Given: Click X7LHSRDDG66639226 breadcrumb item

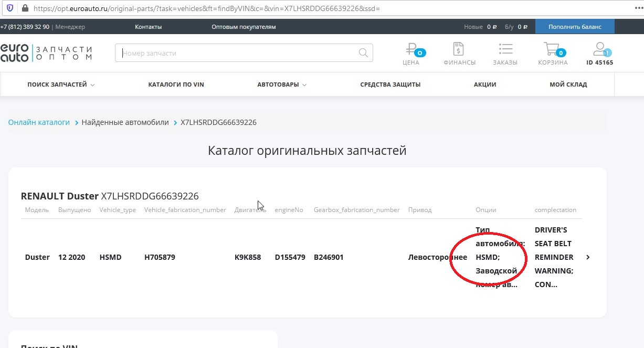Looking at the screenshot, I should [218, 122].
